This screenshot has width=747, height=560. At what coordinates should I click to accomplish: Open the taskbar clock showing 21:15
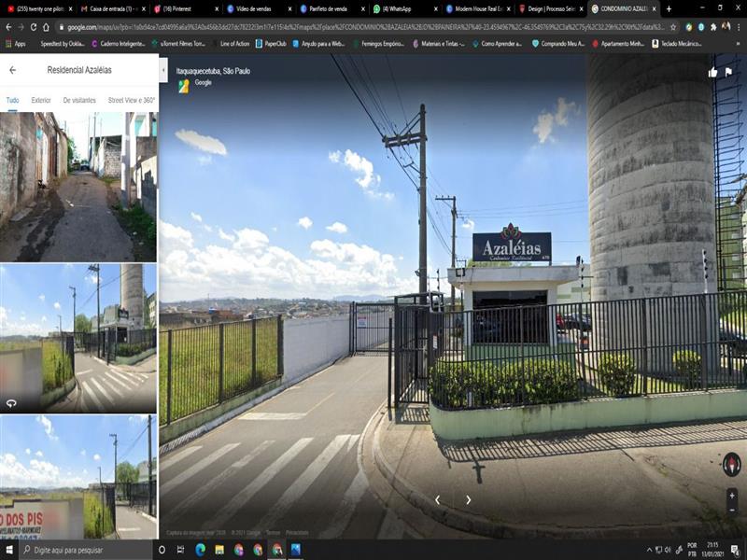pos(712,550)
